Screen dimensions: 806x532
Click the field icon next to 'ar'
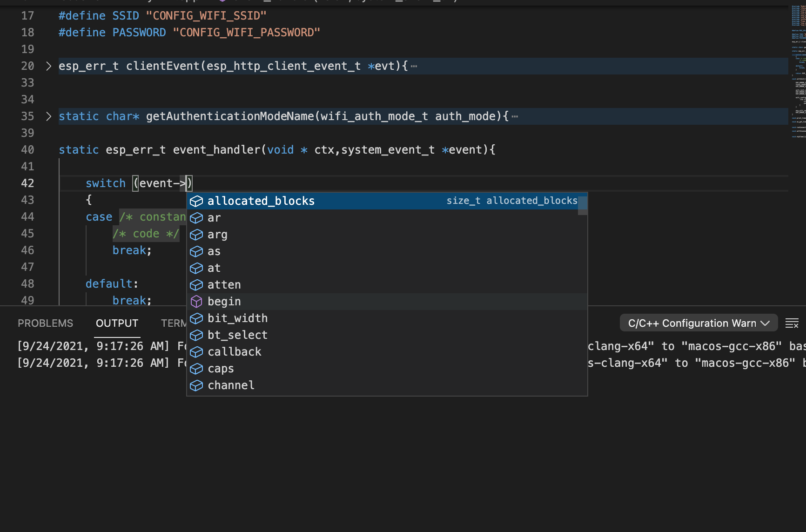point(196,218)
